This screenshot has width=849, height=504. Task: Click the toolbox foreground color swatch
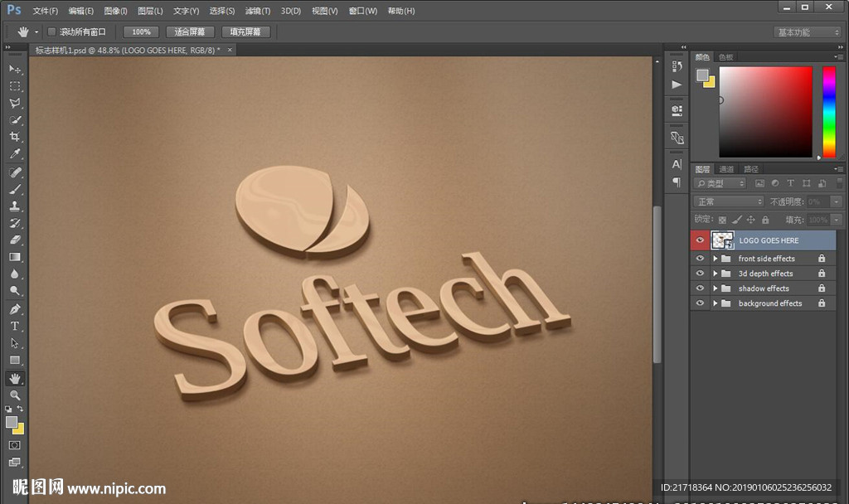tap(11, 422)
